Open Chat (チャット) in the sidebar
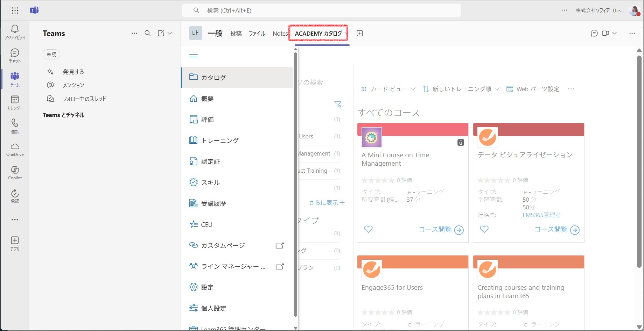Viewport: 644px width, 331px height. (15, 56)
